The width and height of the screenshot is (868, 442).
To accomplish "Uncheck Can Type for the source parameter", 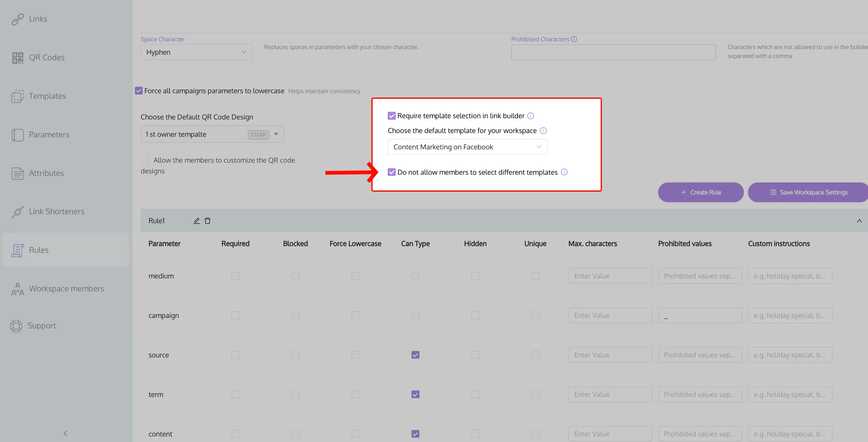I will point(415,355).
